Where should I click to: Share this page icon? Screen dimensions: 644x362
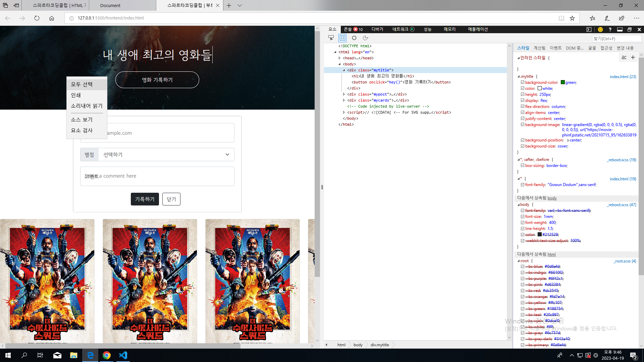click(622, 18)
